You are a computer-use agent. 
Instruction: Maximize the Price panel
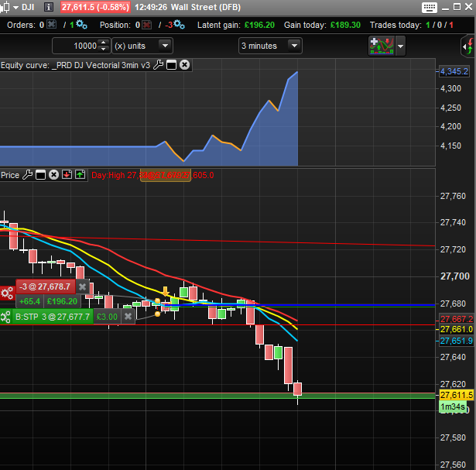(40, 175)
